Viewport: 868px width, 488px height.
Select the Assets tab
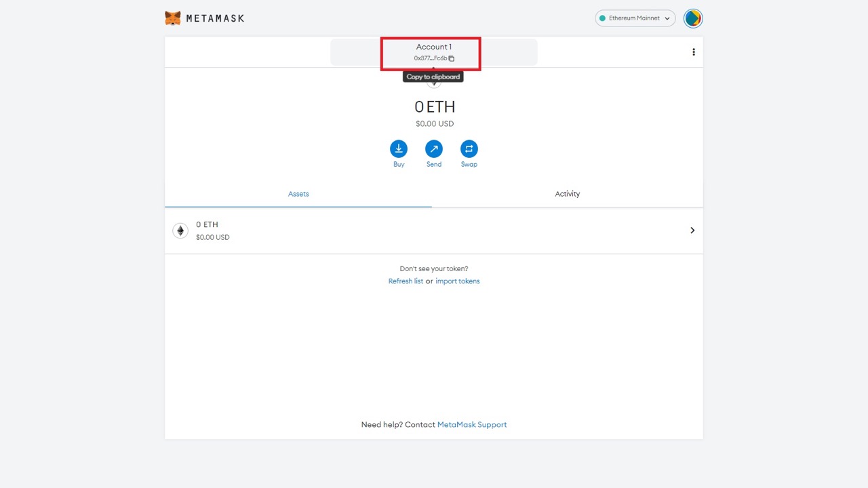point(298,194)
